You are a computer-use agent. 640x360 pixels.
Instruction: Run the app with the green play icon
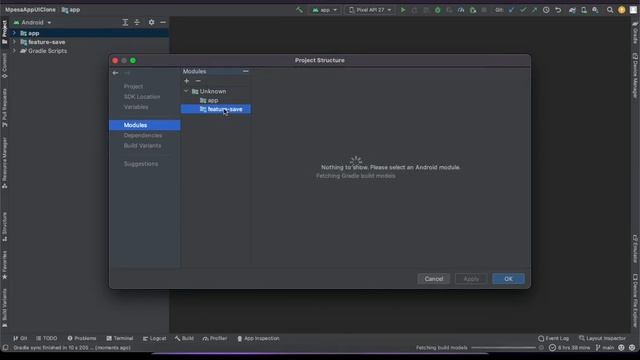pyautogui.click(x=403, y=10)
